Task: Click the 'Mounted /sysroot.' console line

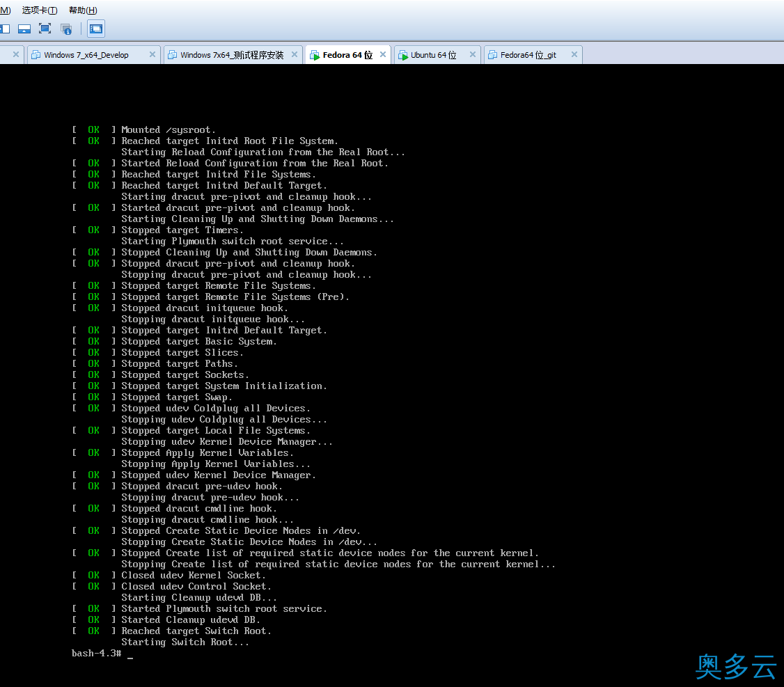Action: pyautogui.click(x=168, y=130)
